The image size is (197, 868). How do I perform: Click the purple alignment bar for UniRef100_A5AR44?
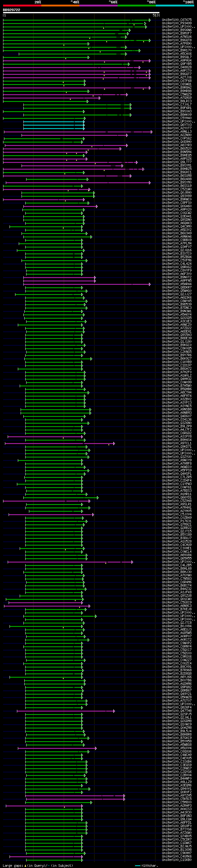[x=87, y=285]
